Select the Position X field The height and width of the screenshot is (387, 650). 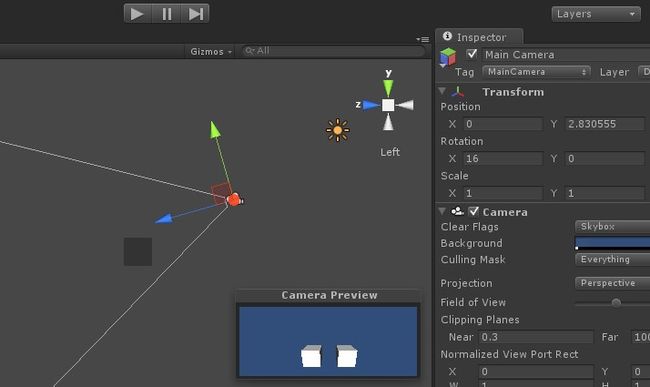click(x=503, y=124)
